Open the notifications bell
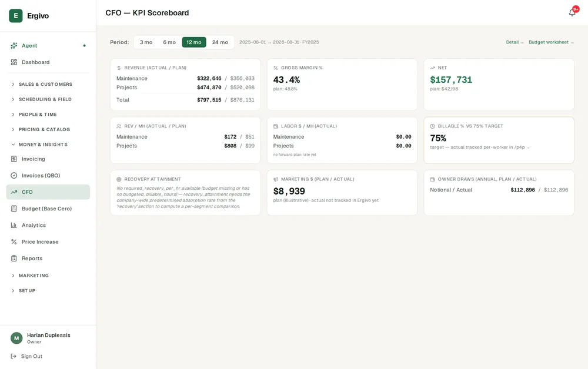The image size is (588, 369). coord(572,13)
